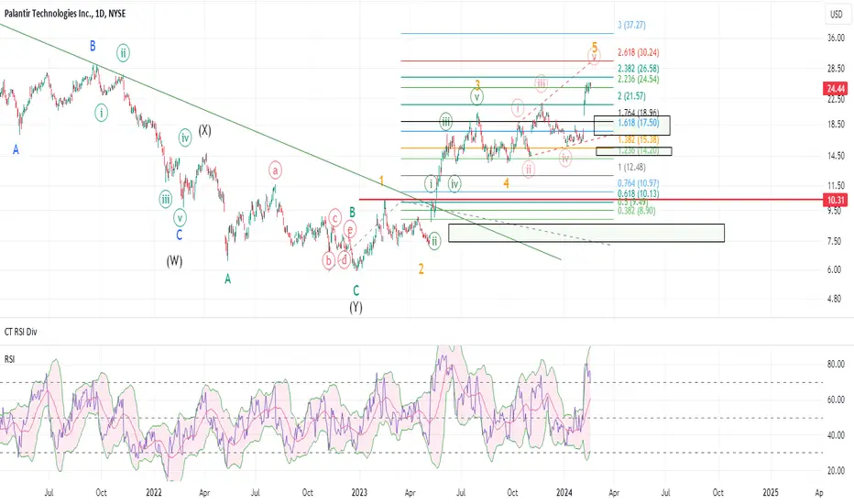
Task: Select the green B wave label
Action: (353, 212)
